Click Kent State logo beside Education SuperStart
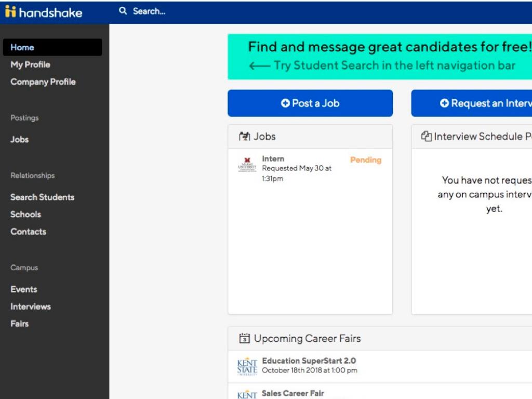 (x=247, y=366)
